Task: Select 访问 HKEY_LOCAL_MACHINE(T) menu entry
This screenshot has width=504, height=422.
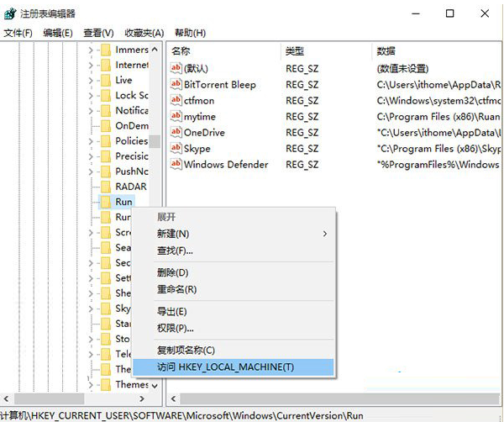Action: click(x=227, y=367)
